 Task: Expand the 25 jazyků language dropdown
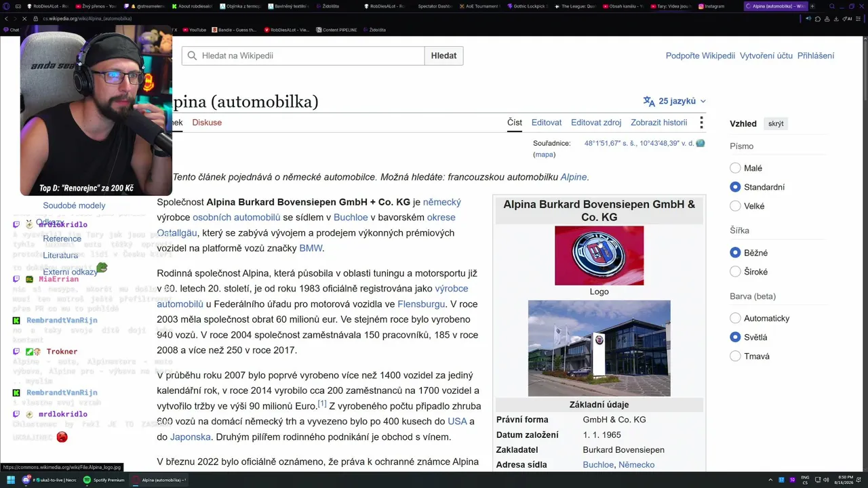(x=675, y=101)
